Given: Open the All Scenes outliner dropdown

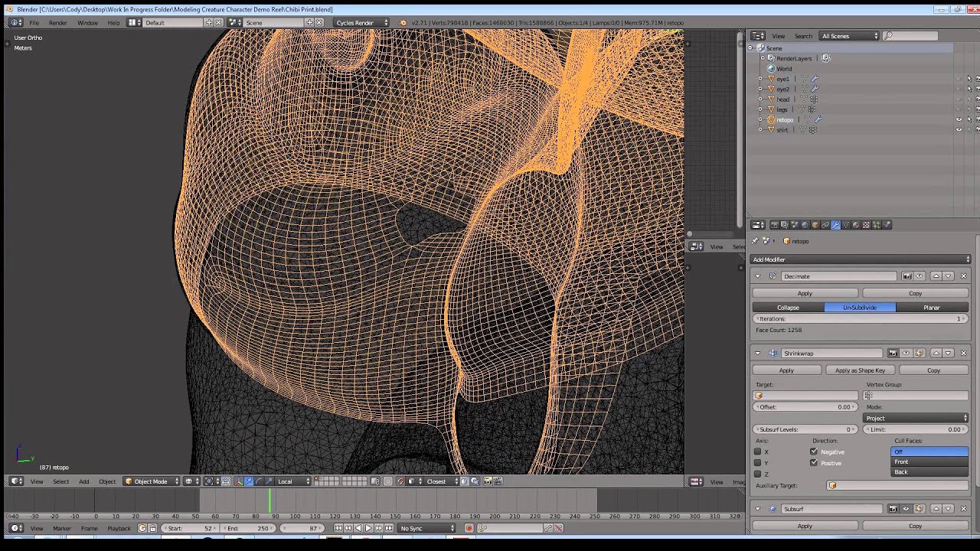Looking at the screenshot, I should (849, 36).
